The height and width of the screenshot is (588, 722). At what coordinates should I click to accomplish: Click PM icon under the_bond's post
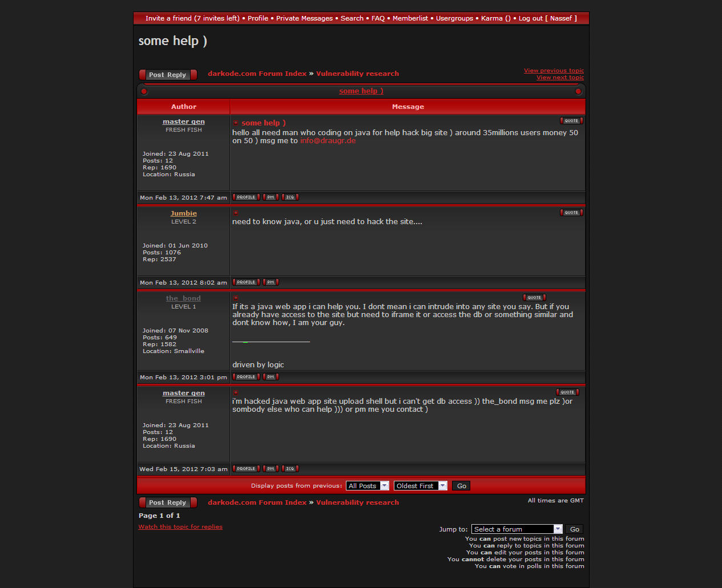pos(271,377)
